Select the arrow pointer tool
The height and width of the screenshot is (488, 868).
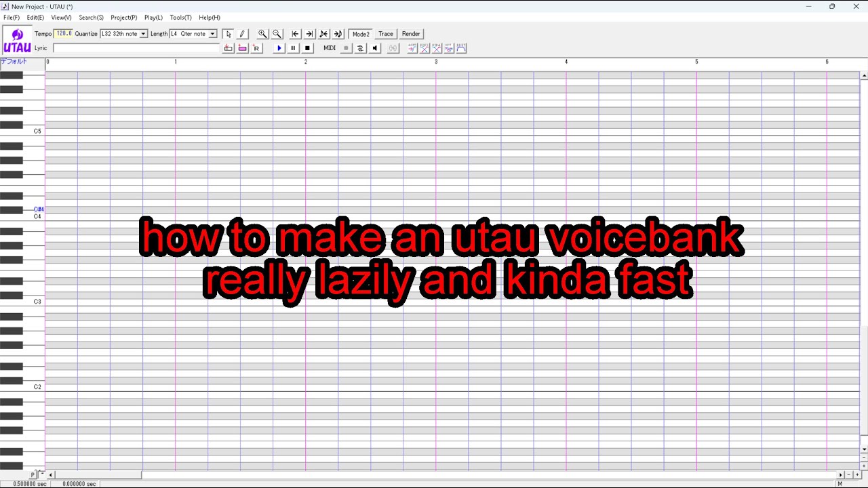coord(229,34)
